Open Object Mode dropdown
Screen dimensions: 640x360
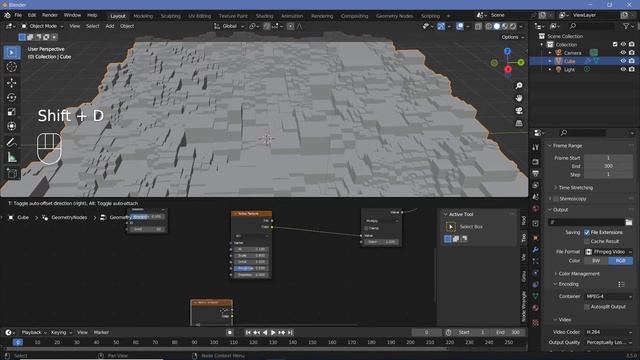(x=42, y=26)
